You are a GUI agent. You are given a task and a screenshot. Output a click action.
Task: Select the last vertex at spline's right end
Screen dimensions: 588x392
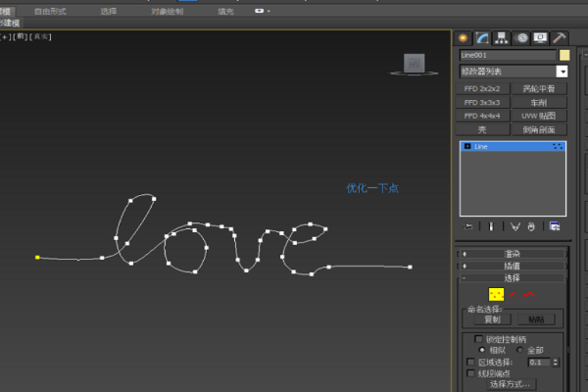(x=411, y=268)
